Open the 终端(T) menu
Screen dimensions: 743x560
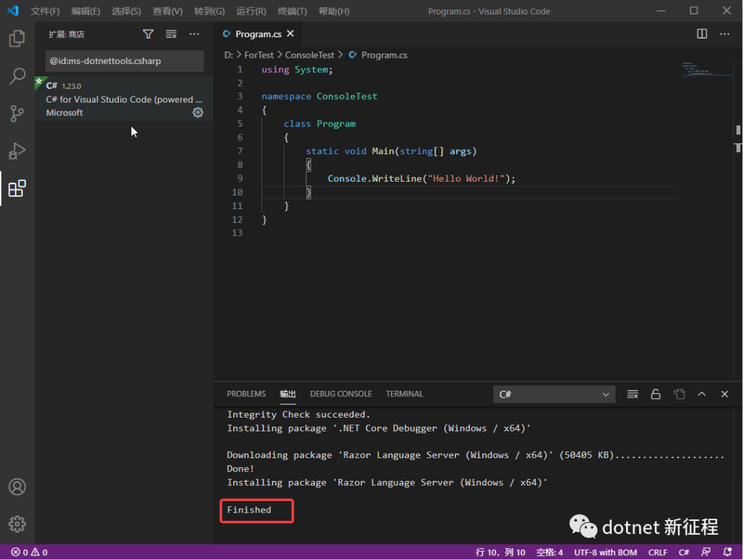point(292,11)
